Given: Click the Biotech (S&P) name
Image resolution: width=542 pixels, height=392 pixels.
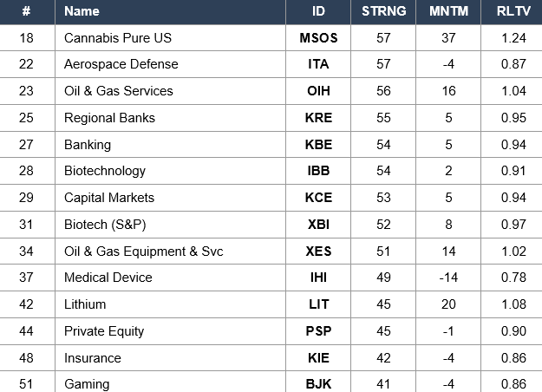Looking at the screenshot, I should point(105,225).
